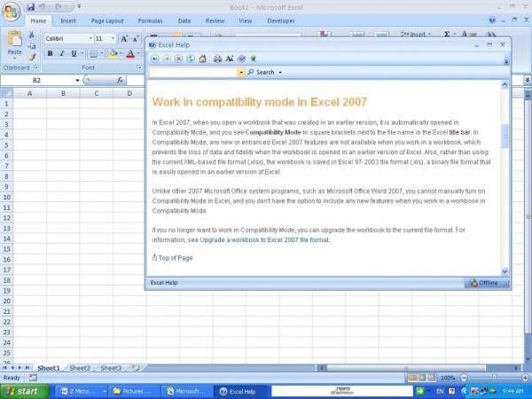Open font color dropdown arrow

tap(138, 53)
